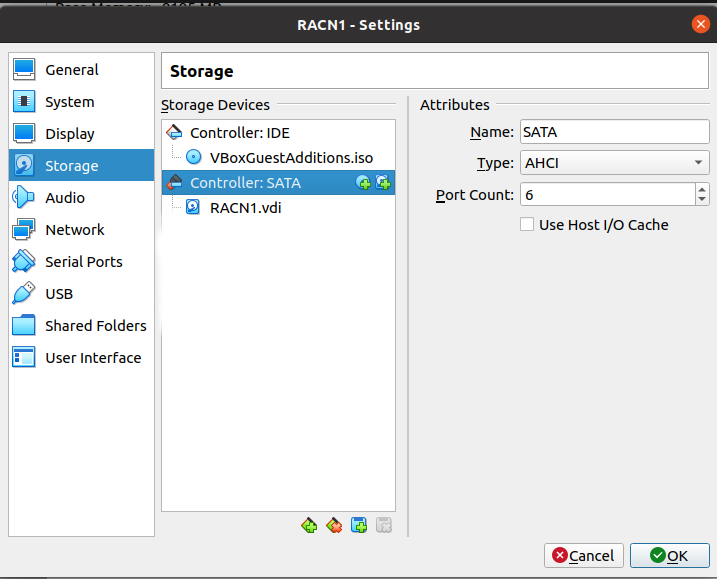Open the Network settings category
Viewport: 717px width, 579px height.
81,230
